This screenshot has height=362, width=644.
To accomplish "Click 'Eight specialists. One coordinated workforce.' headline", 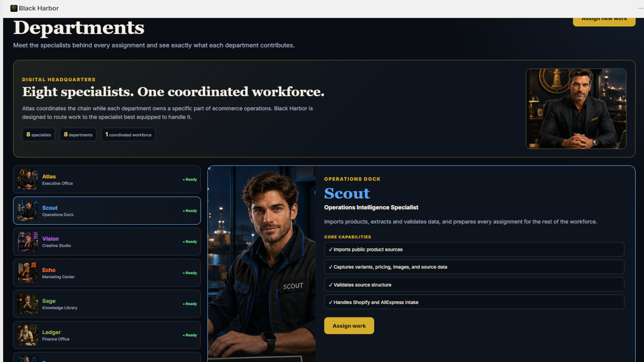I will coord(173,92).
